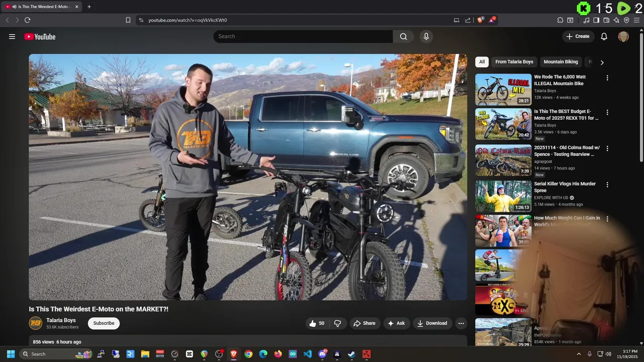This screenshot has width=644, height=362.
Task: Open Talaria Boys channel avatar
Action: 35,323
